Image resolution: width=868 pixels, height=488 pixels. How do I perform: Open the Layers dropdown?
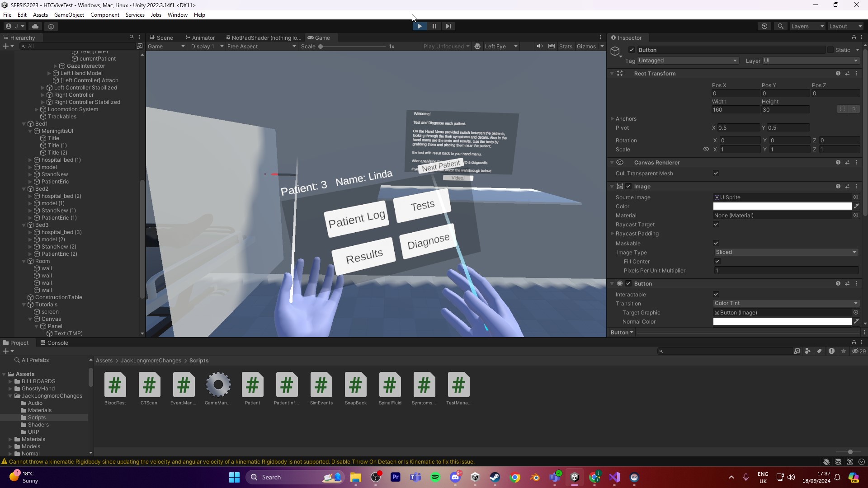(807, 26)
